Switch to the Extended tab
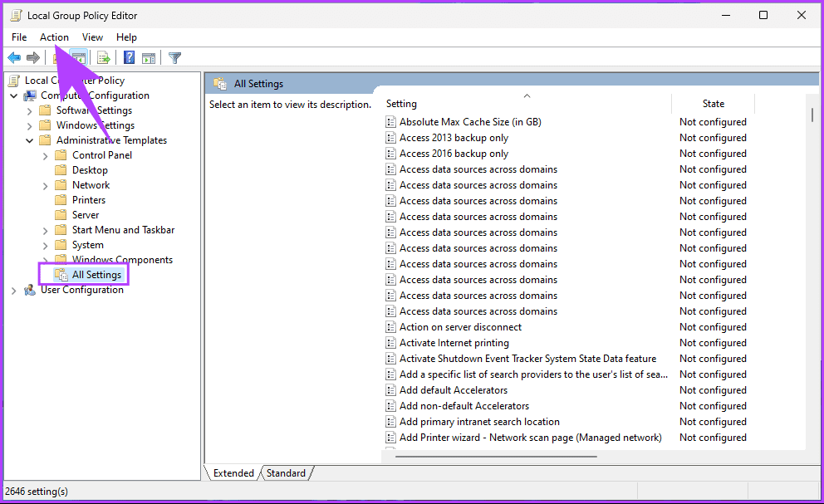 (x=233, y=472)
